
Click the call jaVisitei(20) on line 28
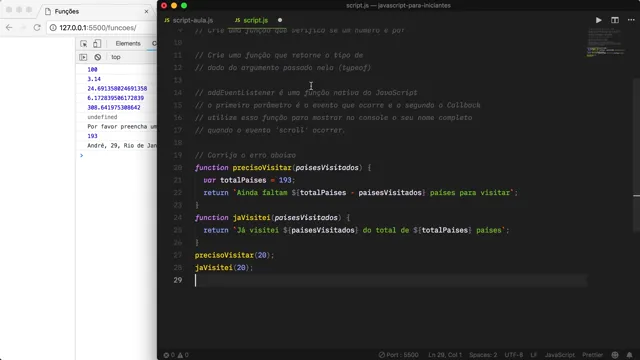pyautogui.click(x=224, y=267)
